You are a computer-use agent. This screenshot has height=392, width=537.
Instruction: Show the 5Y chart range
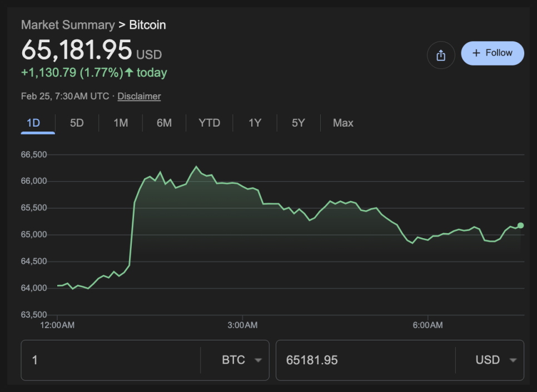[x=299, y=123]
